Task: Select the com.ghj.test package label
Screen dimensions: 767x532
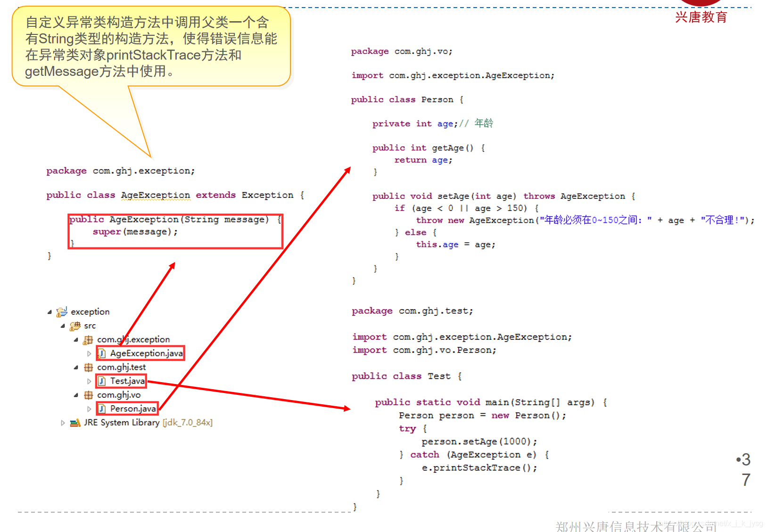Action: (121, 368)
